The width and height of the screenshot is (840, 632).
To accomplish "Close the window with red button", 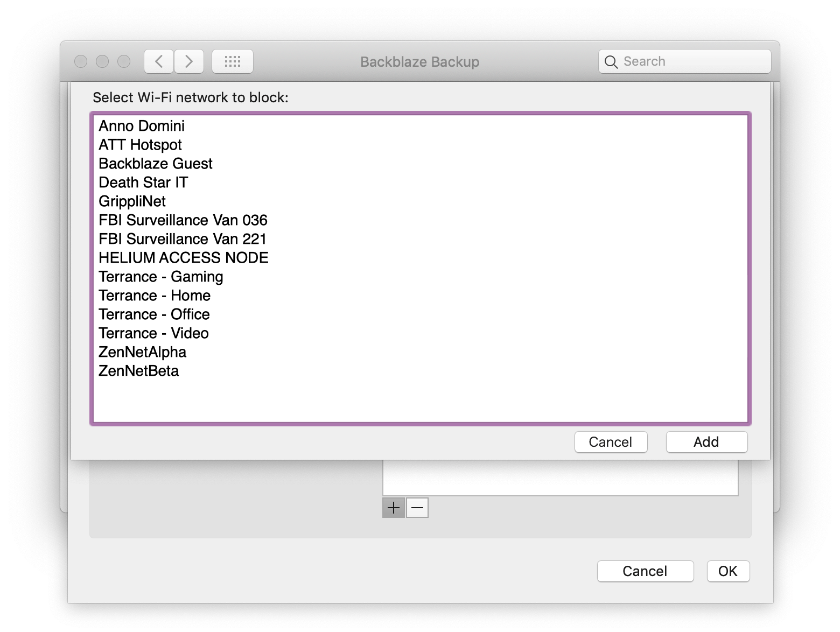I will [81, 61].
